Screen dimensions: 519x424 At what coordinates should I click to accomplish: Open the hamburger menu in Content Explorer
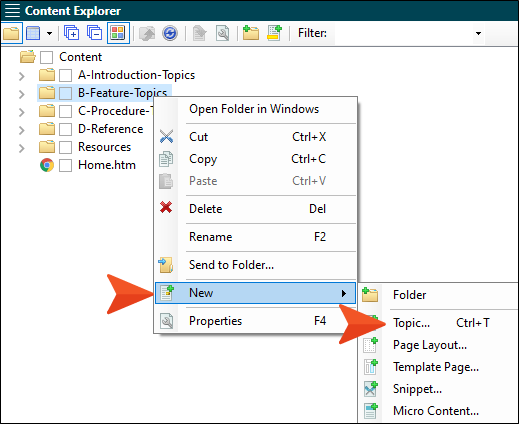[x=12, y=11]
